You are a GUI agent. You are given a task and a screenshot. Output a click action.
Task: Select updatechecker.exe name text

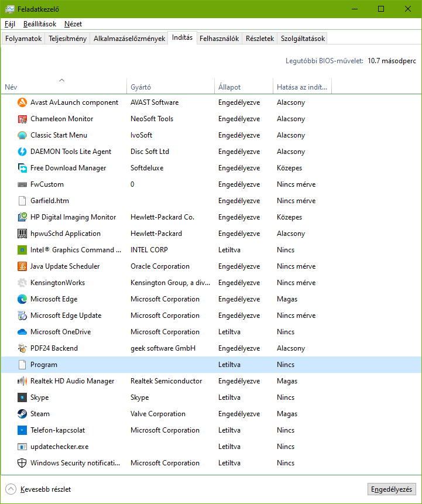tap(60, 447)
